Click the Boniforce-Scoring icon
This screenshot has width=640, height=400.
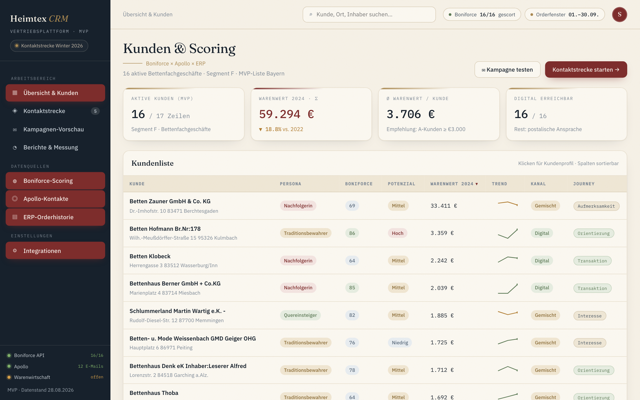click(x=15, y=181)
